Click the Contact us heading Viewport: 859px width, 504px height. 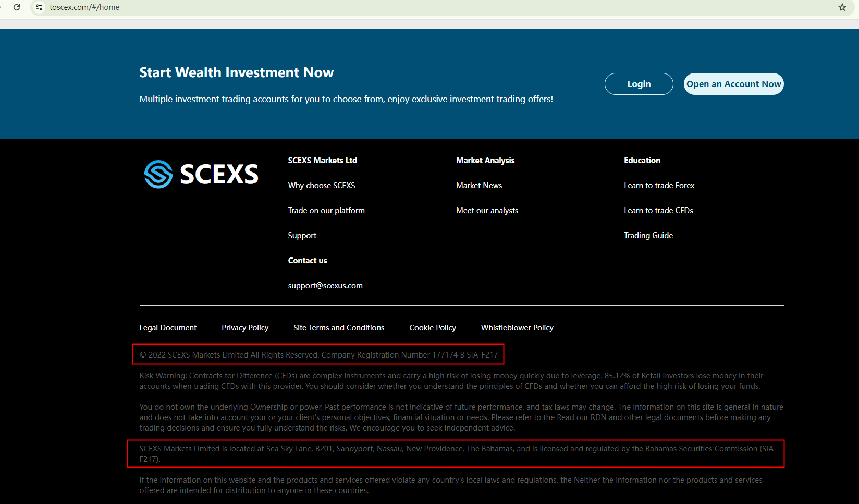pos(308,261)
